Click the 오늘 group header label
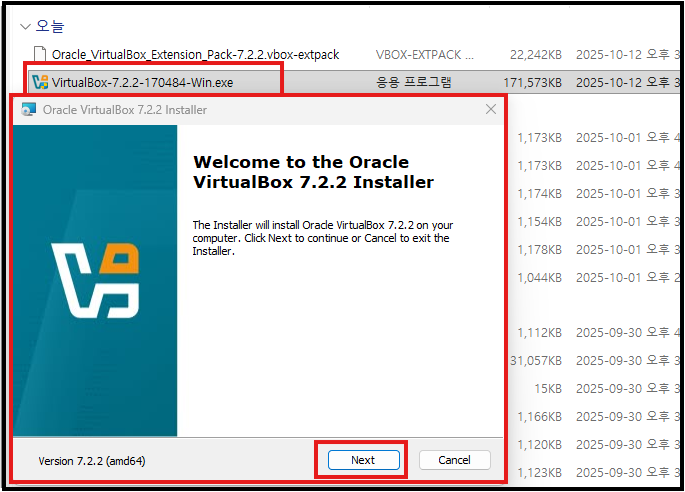Viewport: 685px width, 492px height. [50, 26]
